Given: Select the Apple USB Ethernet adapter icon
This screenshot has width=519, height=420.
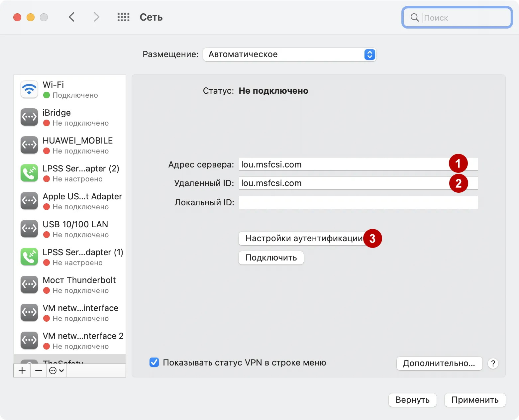Looking at the screenshot, I should (x=29, y=201).
